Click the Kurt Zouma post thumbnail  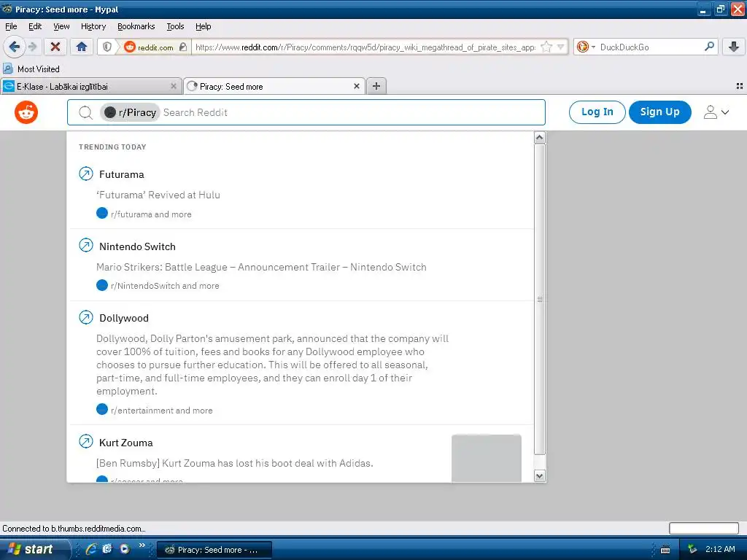487,458
